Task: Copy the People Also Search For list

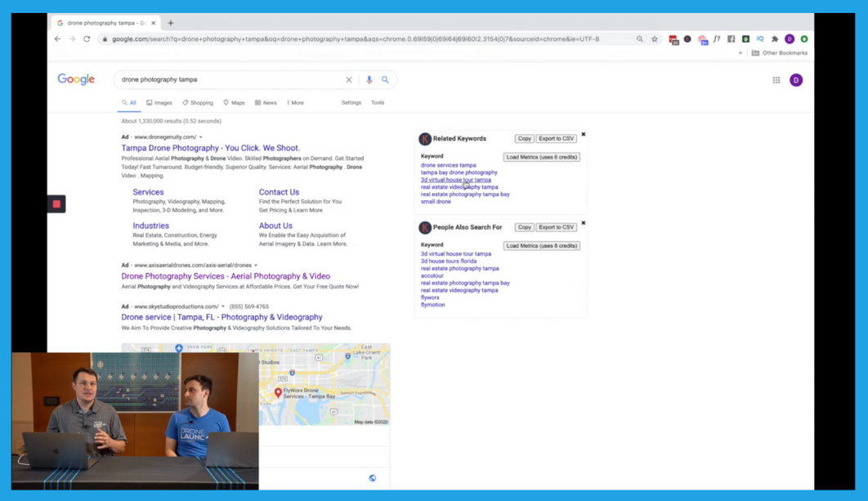Action: pyautogui.click(x=524, y=227)
